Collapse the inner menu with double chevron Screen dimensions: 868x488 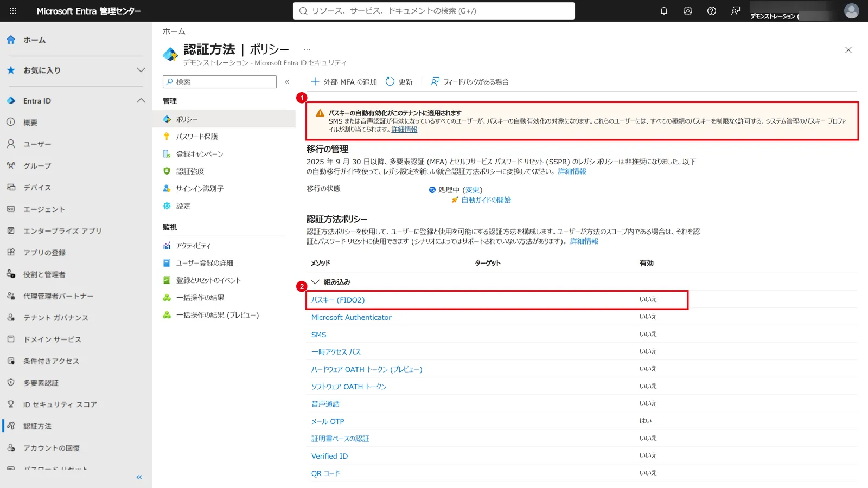click(287, 82)
